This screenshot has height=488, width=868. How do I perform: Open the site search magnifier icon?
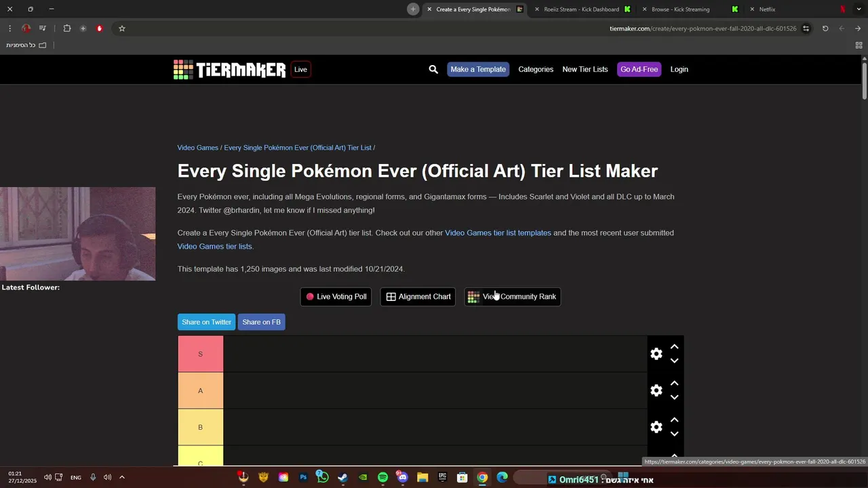[433, 69]
